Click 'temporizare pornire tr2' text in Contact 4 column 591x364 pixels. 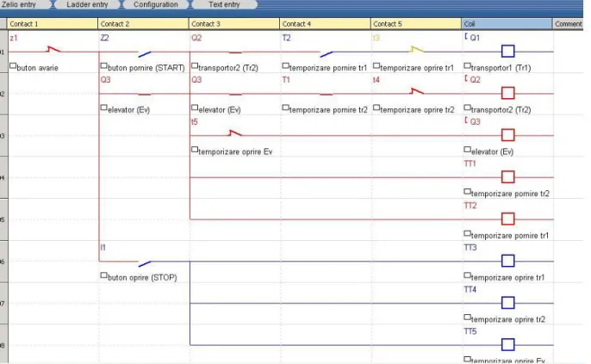pos(328,110)
